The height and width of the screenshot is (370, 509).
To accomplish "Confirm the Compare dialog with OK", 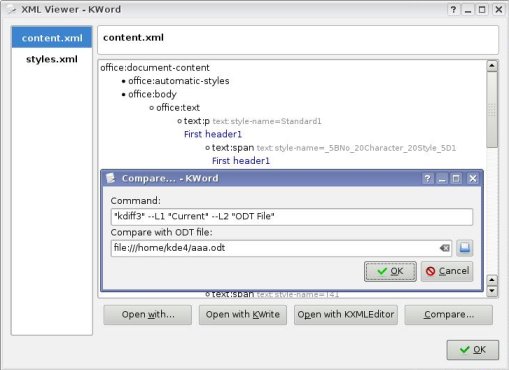I will click(390, 271).
